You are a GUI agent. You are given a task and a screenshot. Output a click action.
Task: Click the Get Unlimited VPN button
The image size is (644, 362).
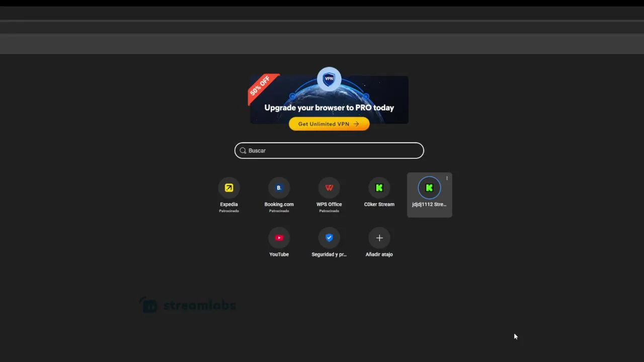(329, 124)
